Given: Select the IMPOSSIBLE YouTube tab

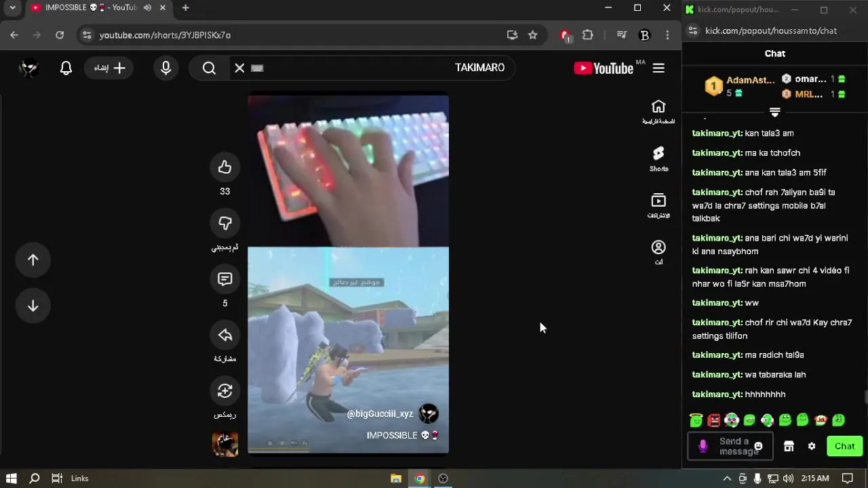Looking at the screenshot, I should pos(92,8).
